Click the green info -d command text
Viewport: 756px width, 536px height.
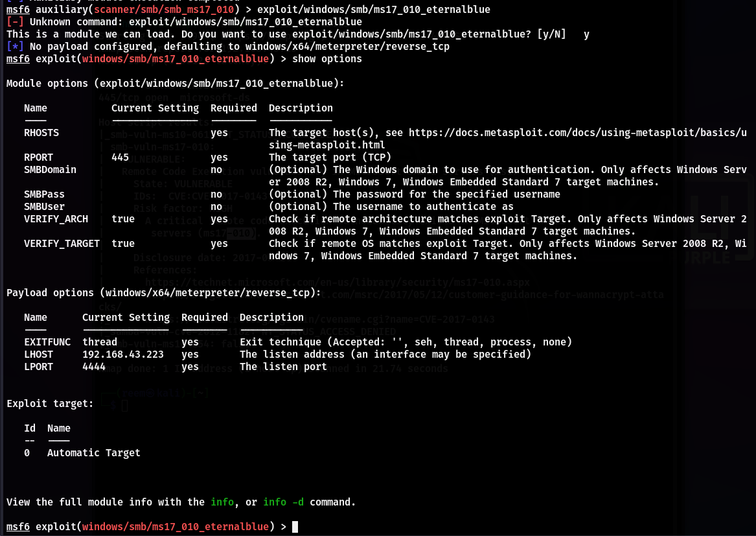tap(284, 502)
